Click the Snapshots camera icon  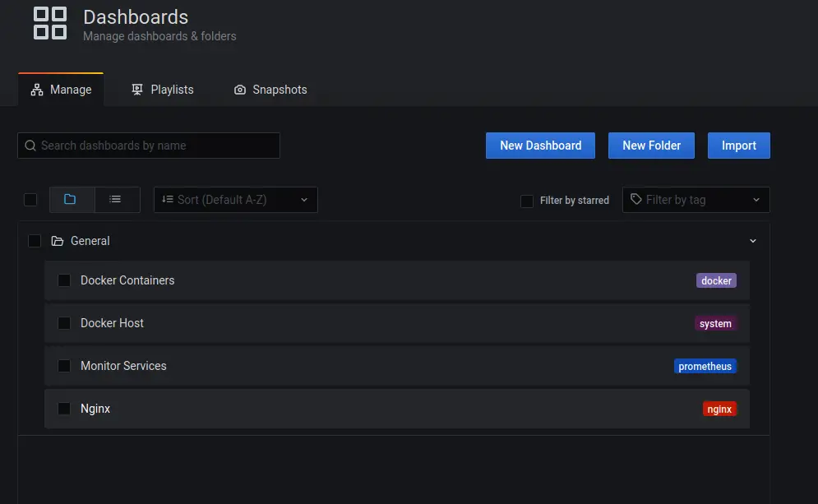coord(240,90)
